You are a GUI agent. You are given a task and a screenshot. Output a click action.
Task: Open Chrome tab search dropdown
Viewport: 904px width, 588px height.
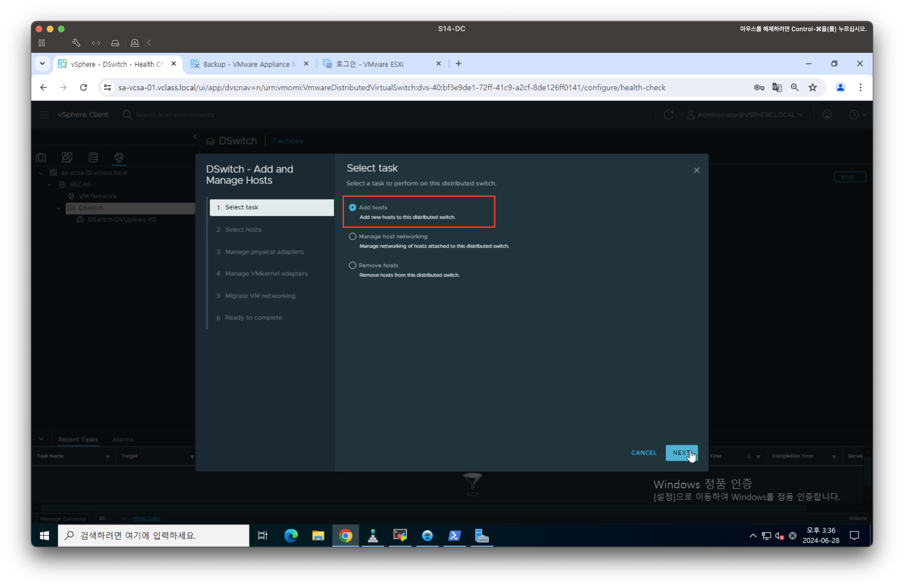pyautogui.click(x=42, y=64)
